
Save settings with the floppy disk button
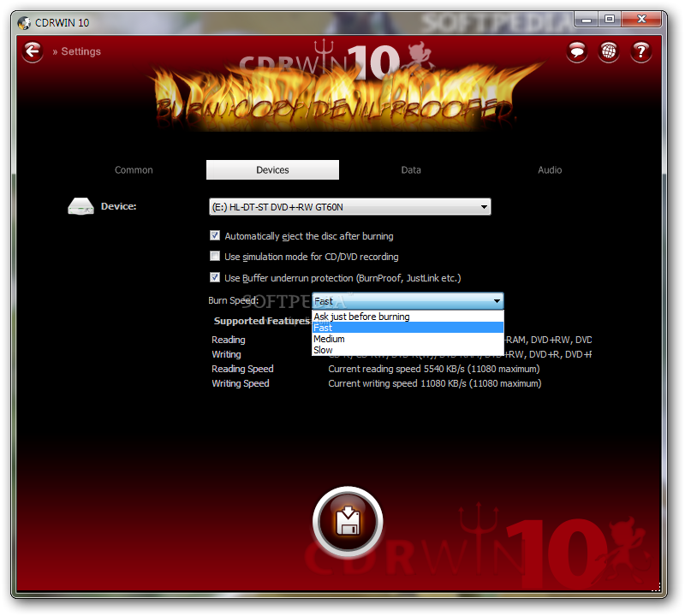tap(348, 522)
